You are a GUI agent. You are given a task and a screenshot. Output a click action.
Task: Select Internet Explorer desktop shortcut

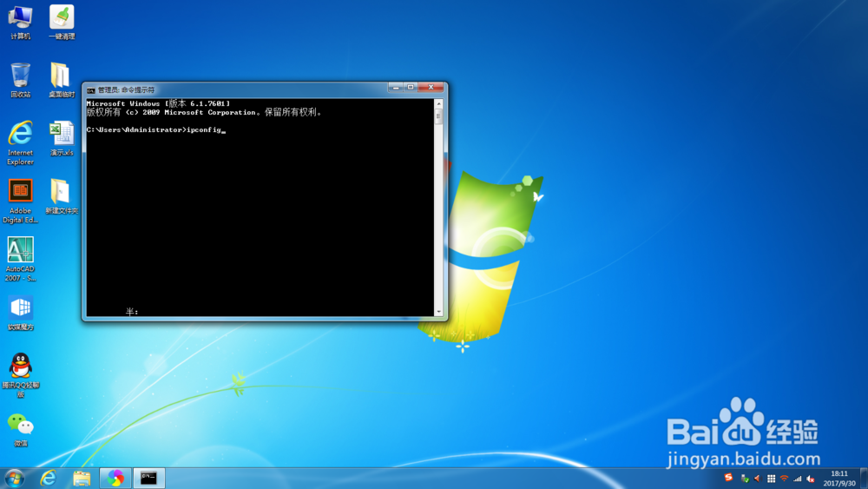pos(21,143)
